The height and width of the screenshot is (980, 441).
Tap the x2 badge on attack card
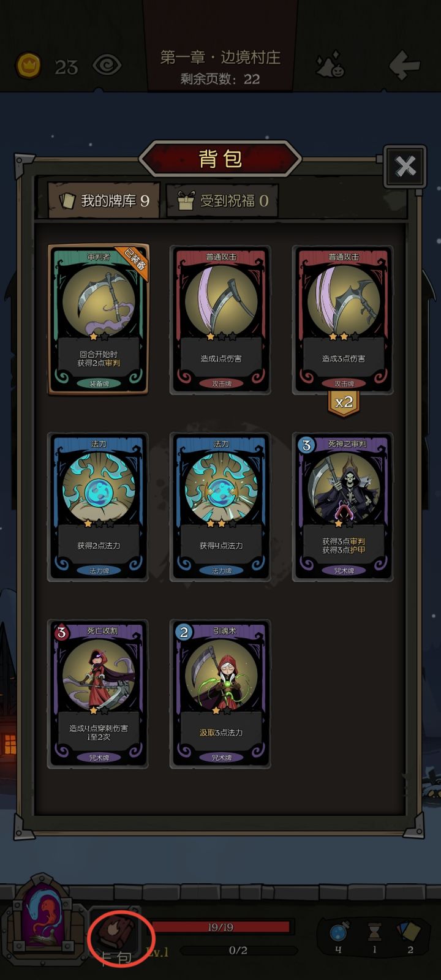344,402
